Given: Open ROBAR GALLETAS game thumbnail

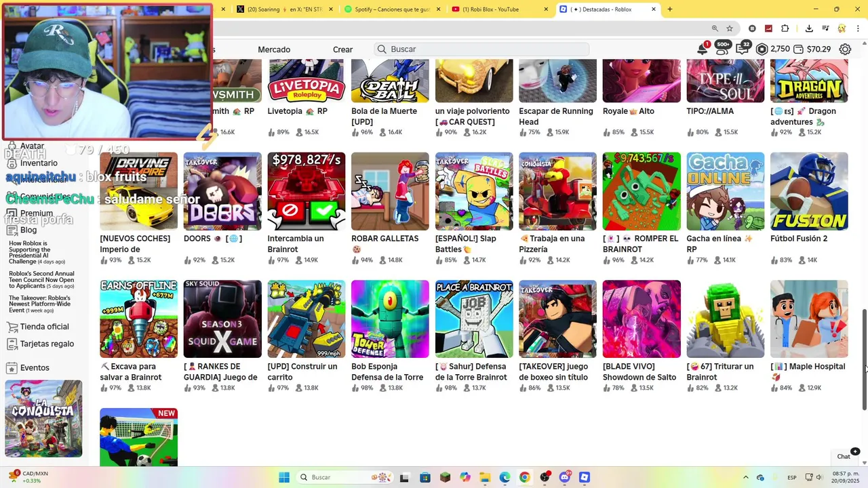Looking at the screenshot, I should (390, 191).
